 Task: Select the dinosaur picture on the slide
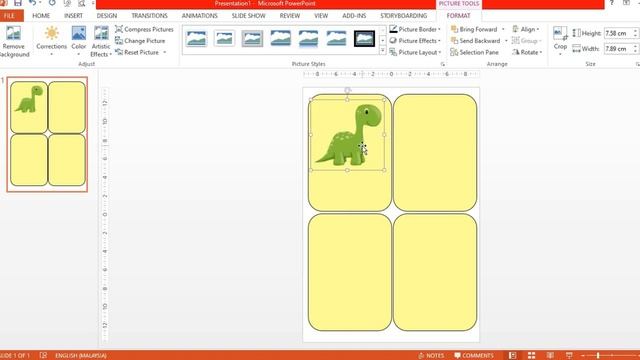347,135
